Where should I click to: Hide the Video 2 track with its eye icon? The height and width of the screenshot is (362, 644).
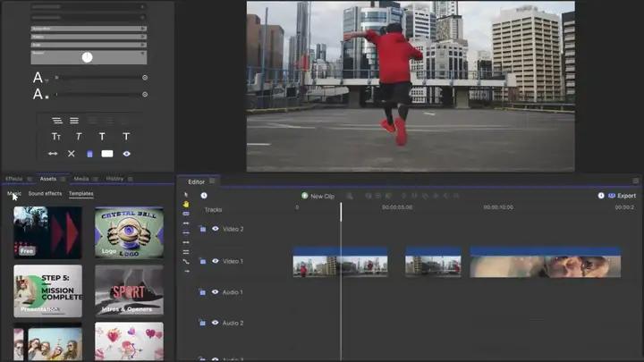[x=216, y=229]
